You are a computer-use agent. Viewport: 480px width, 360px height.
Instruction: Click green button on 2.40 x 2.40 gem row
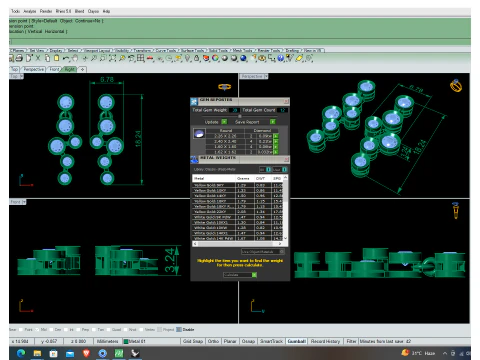[276, 142]
